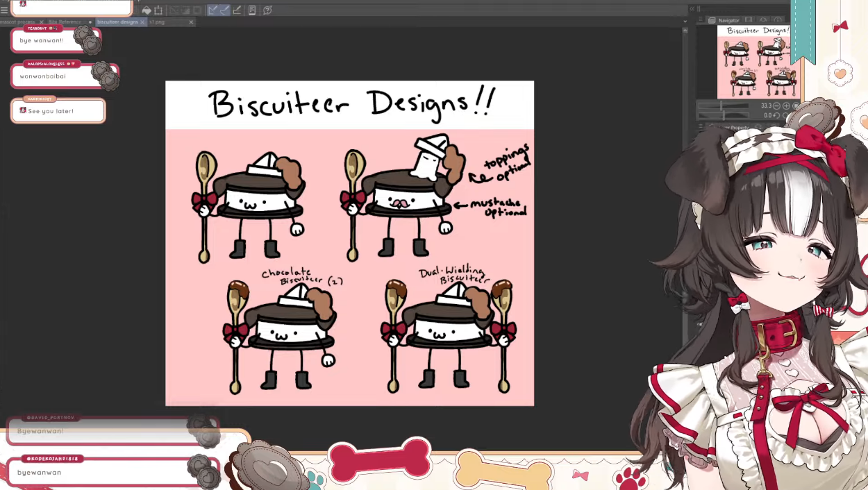Switch to the mascot process tab
The height and width of the screenshot is (490, 868).
[x=17, y=22]
